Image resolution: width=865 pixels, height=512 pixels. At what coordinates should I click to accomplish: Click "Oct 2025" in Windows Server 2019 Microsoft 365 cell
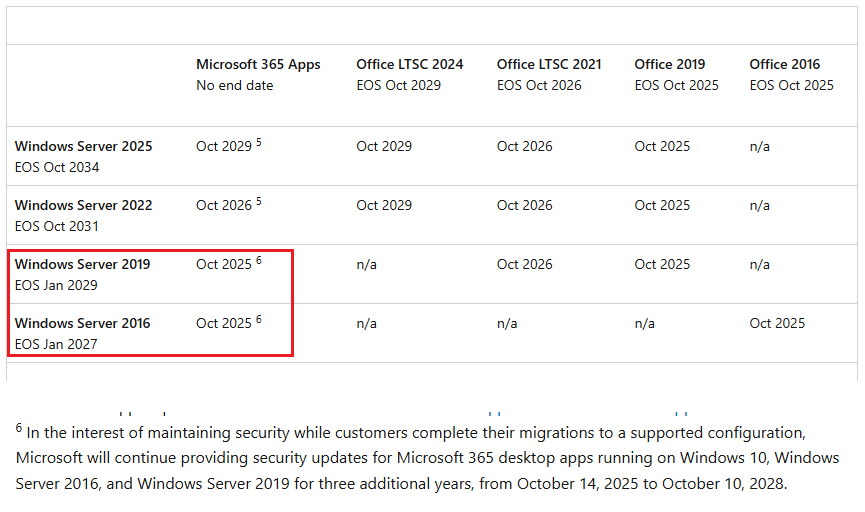[x=224, y=264]
